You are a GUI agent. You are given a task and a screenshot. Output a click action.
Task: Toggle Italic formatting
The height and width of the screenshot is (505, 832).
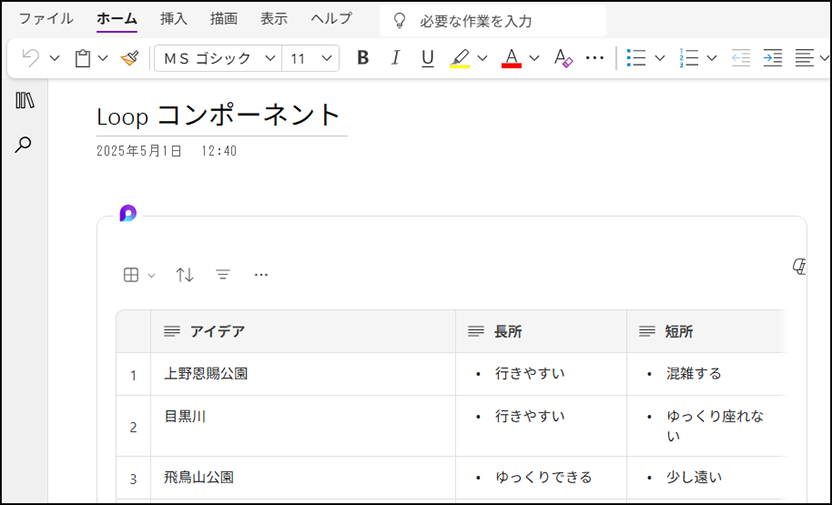click(x=395, y=58)
